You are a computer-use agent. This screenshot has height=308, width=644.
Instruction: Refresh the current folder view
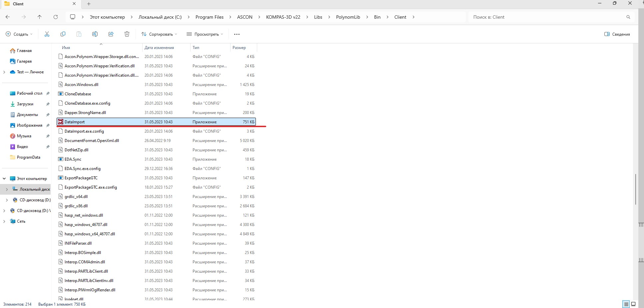point(56,17)
